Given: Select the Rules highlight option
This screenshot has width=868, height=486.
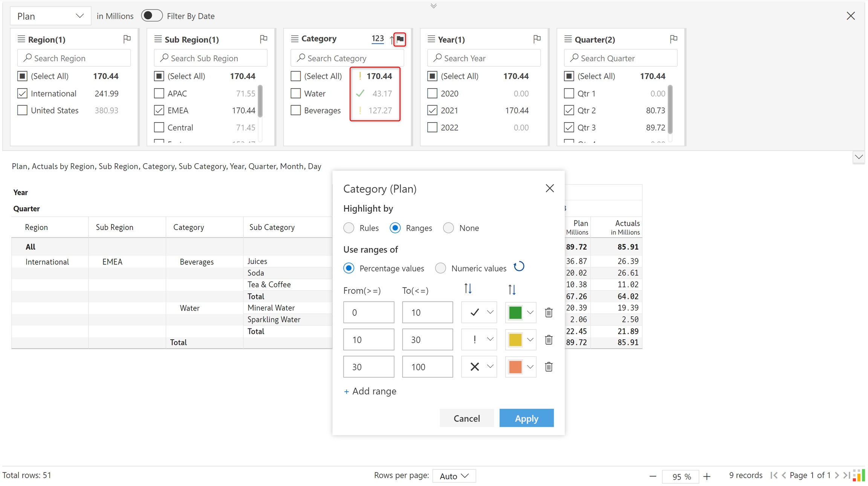Looking at the screenshot, I should (349, 228).
